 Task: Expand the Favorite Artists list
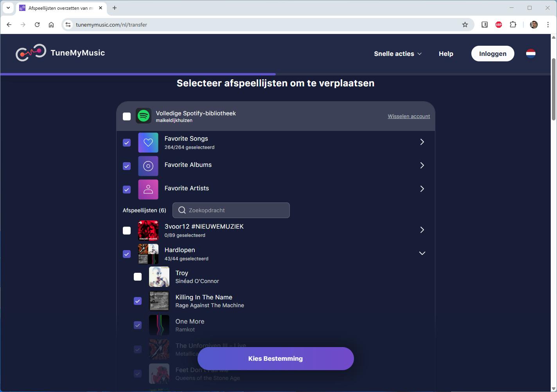[422, 189]
